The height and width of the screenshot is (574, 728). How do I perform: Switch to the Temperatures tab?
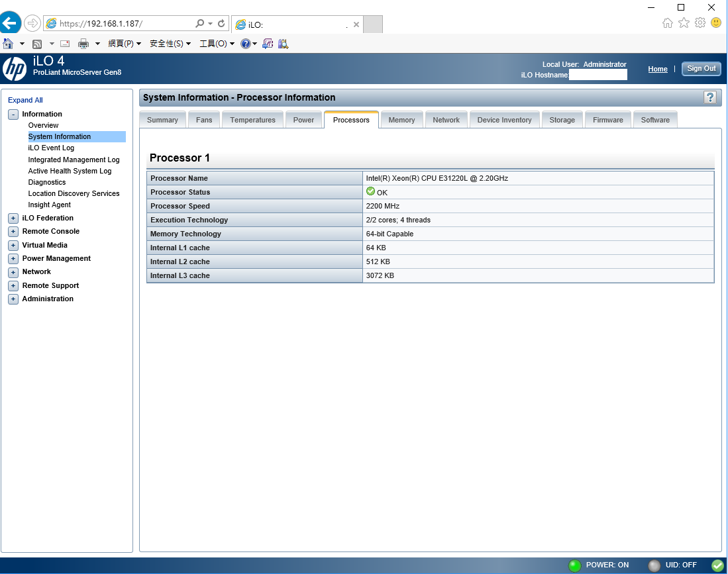[x=252, y=120]
